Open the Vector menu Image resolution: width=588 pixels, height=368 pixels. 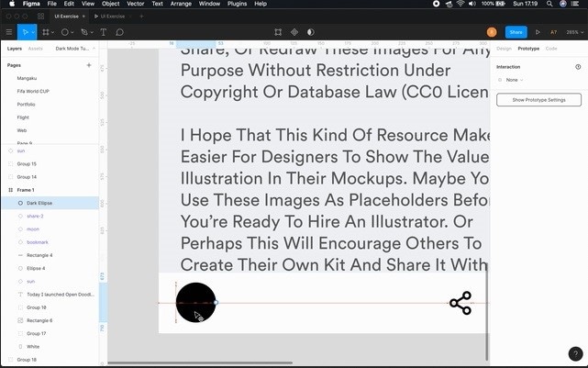136,4
